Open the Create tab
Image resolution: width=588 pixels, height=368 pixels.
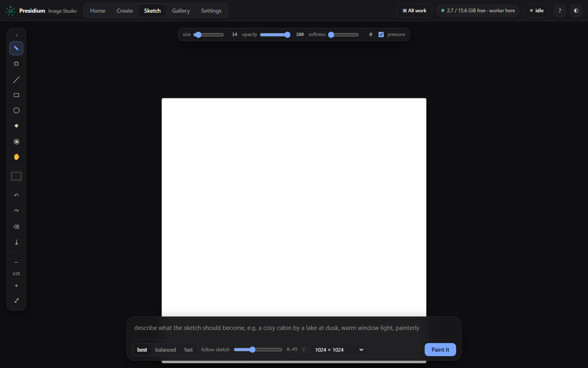click(125, 11)
